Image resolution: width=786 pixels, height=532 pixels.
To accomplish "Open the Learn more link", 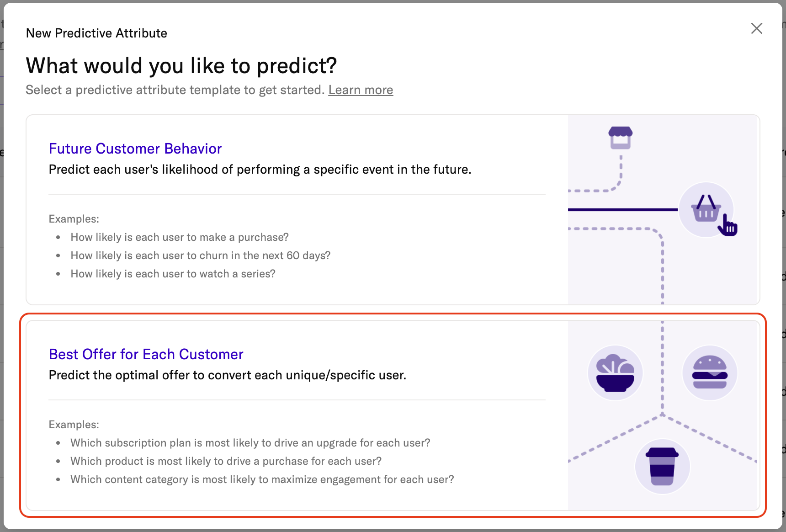I will coord(361,90).
